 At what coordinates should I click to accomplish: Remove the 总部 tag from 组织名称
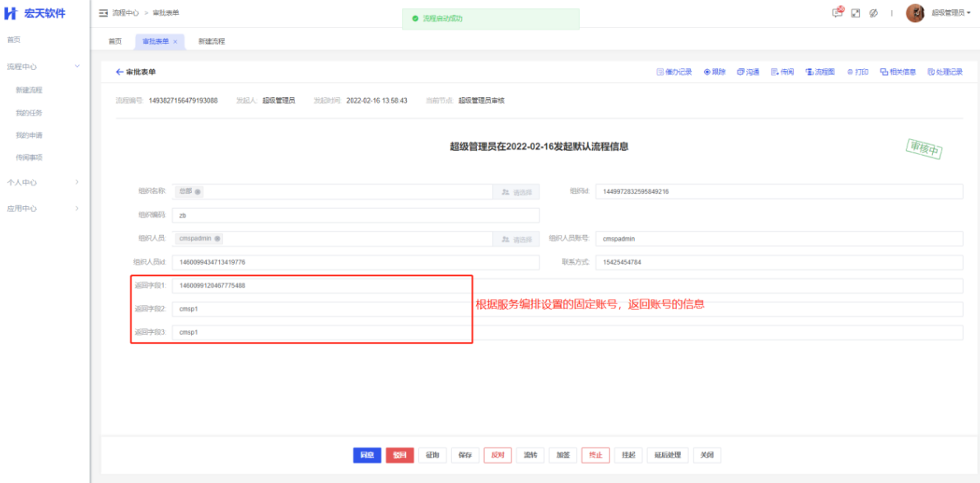click(x=198, y=191)
